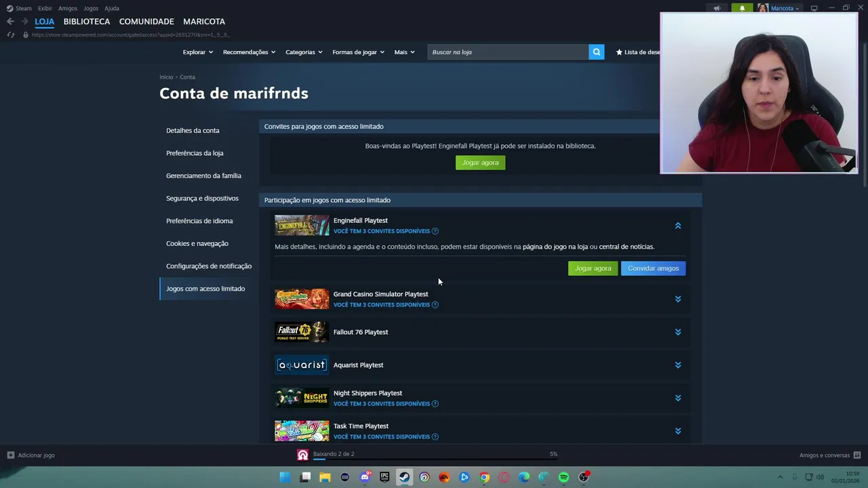
Task: Open the Explorar dropdown
Action: point(197,52)
